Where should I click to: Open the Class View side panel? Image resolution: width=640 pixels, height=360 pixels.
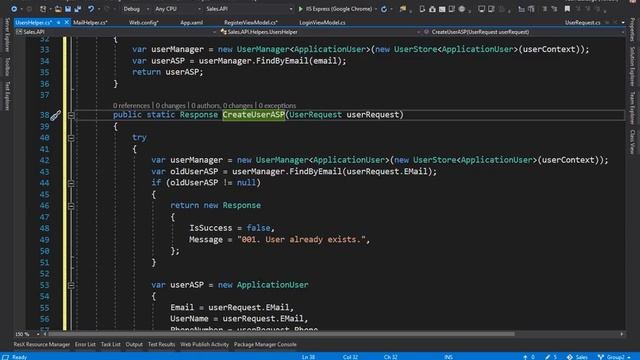tap(632, 142)
